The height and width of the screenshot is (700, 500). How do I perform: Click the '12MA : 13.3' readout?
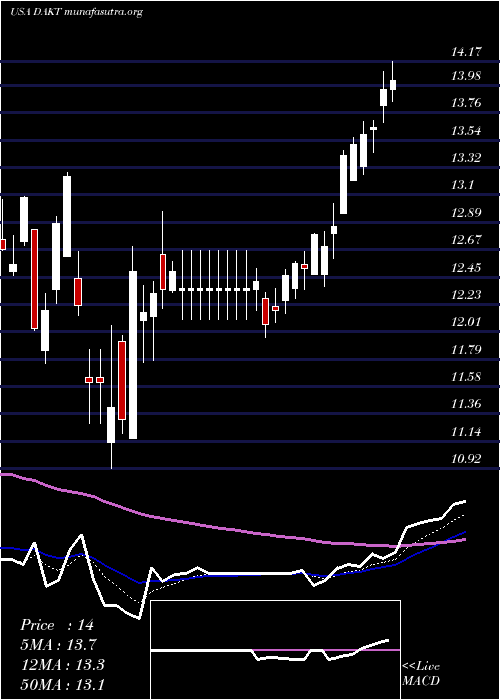[62, 664]
